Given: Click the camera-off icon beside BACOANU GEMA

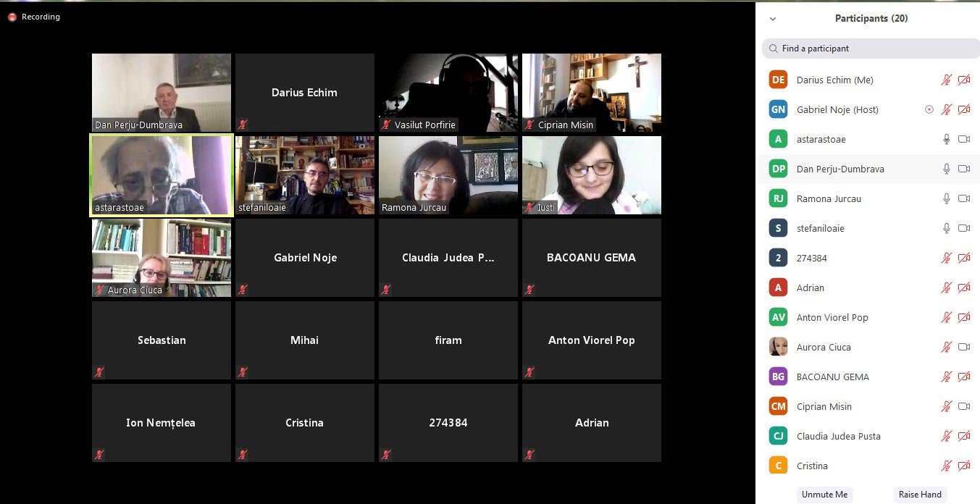Looking at the screenshot, I should [964, 377].
